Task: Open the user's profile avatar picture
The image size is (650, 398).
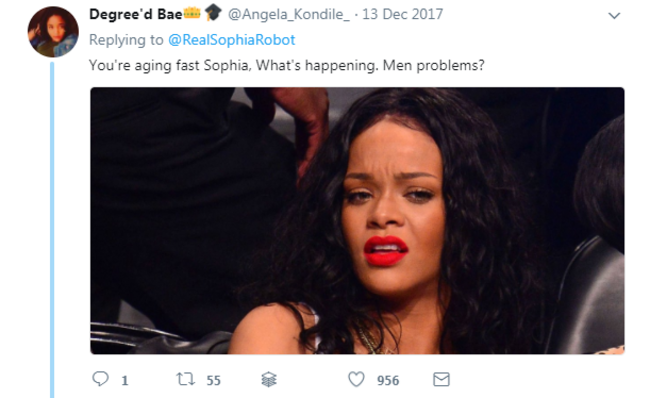Action: [53, 32]
